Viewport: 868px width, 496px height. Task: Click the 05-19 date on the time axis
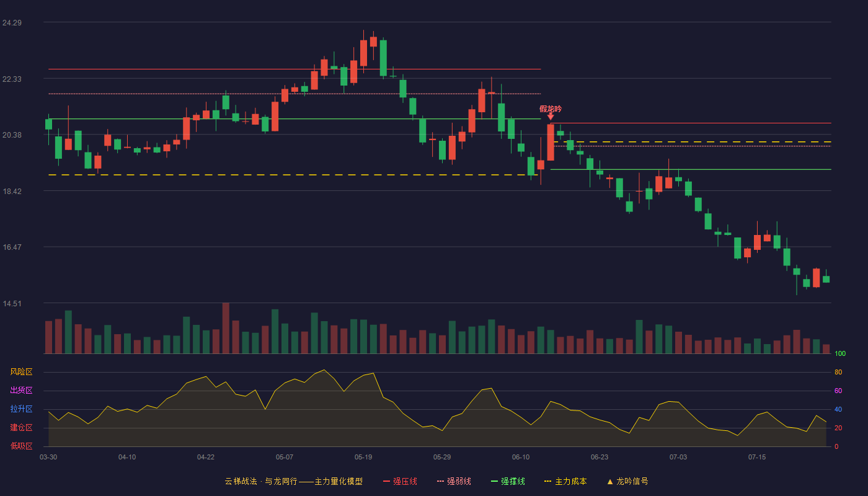pos(363,457)
